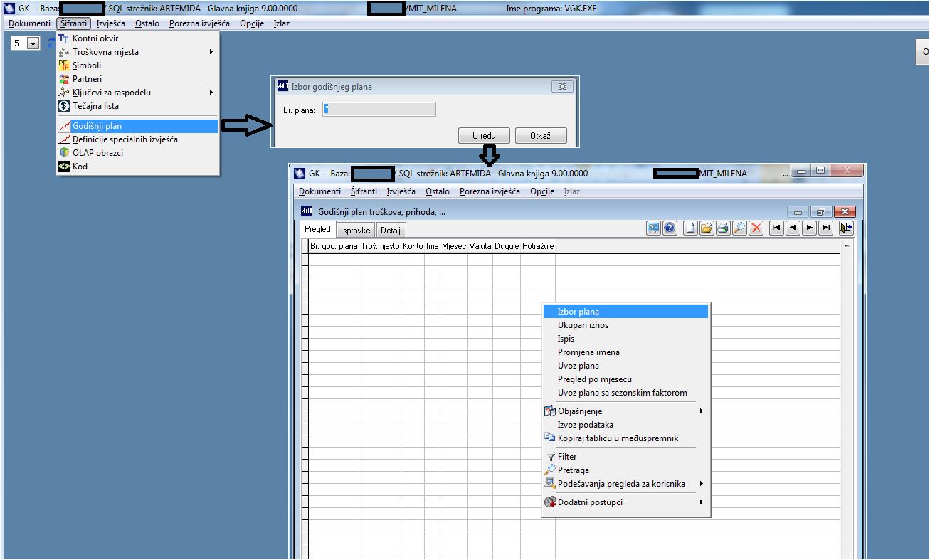Open the dropdown arrow next to 5

[x=33, y=43]
